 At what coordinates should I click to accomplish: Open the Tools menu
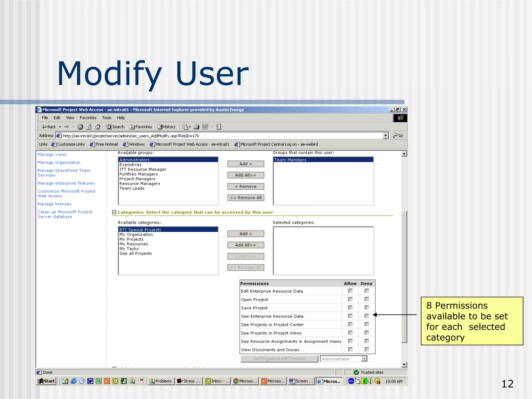click(107, 118)
